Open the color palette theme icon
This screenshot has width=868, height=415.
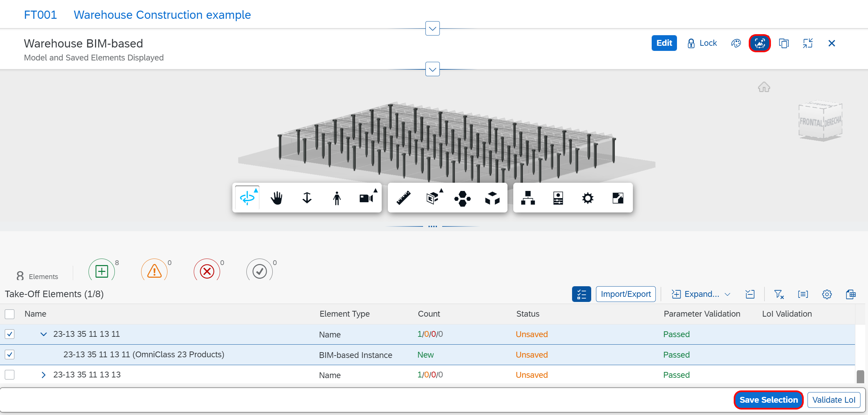(x=736, y=43)
